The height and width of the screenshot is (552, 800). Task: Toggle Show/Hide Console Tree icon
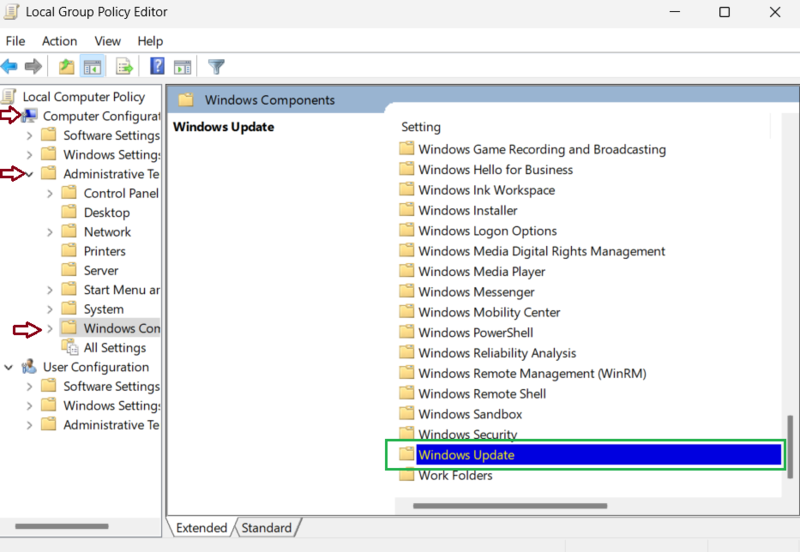click(92, 67)
